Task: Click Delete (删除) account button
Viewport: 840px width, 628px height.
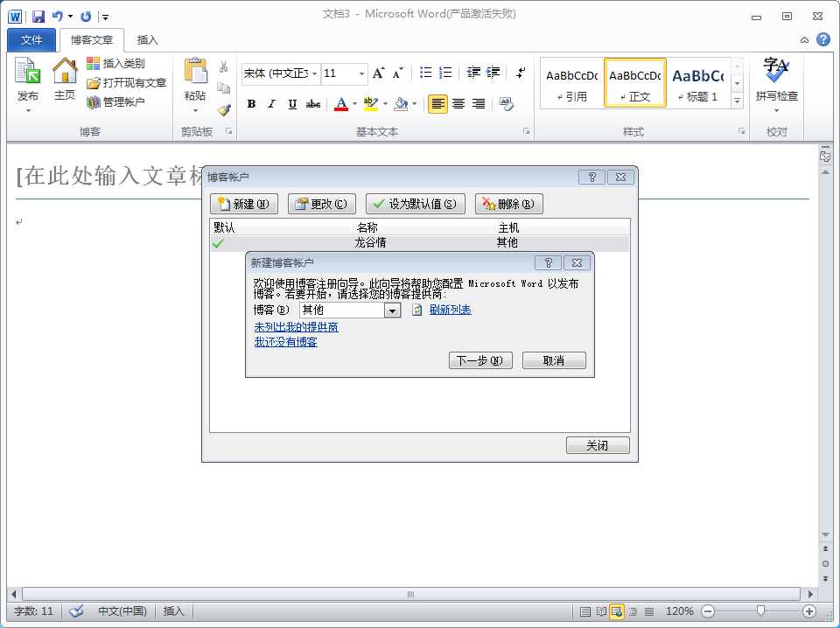Action: 509,204
